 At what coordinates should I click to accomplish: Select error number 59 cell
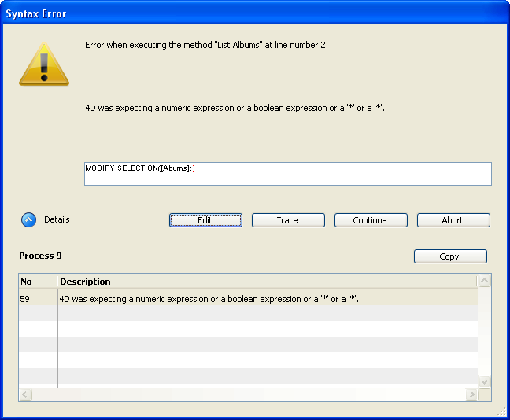[37, 299]
